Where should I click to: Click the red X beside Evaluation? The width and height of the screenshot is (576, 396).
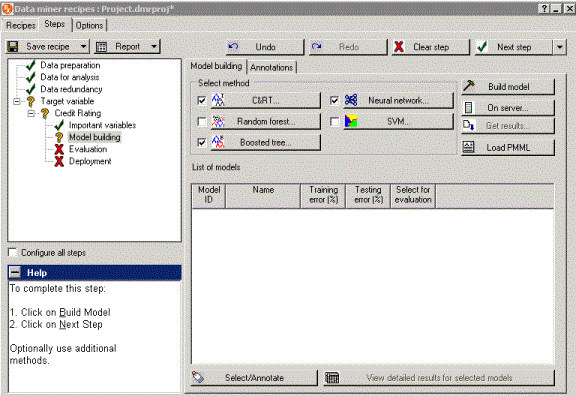[x=59, y=149]
